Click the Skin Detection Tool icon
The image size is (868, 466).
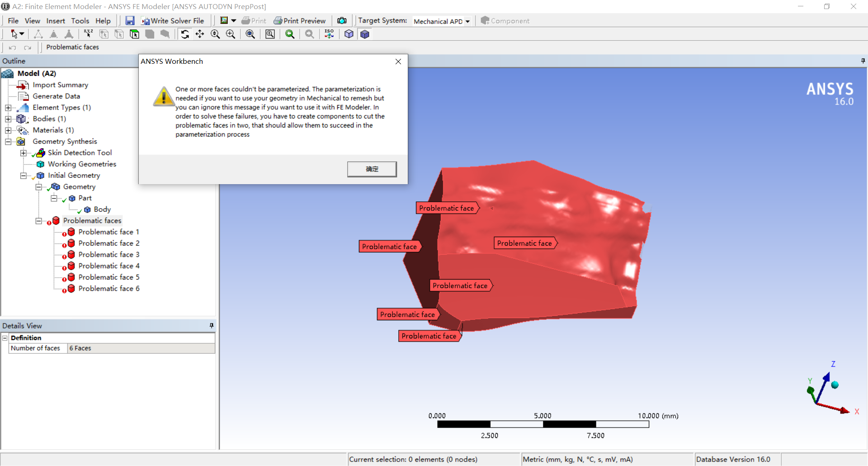point(41,153)
